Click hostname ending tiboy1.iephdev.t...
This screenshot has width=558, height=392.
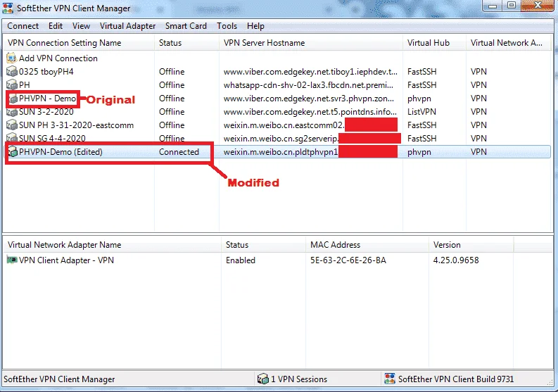[310, 72]
